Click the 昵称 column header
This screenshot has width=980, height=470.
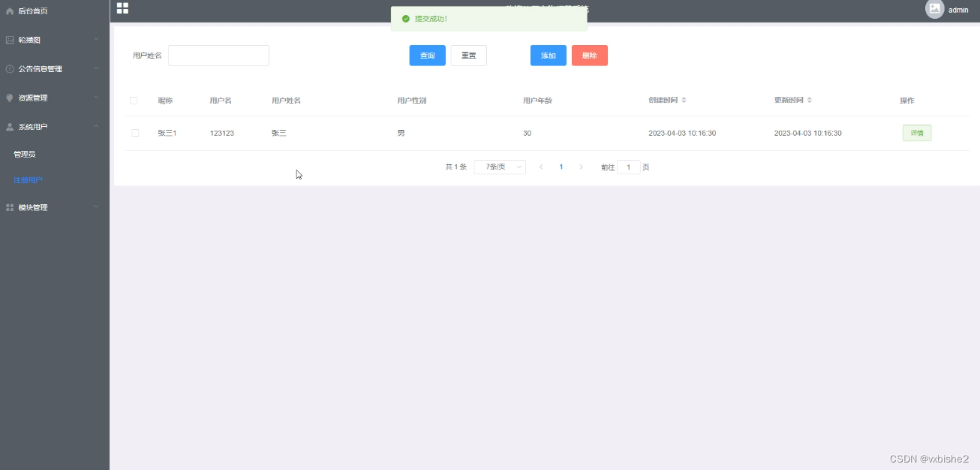tap(165, 101)
